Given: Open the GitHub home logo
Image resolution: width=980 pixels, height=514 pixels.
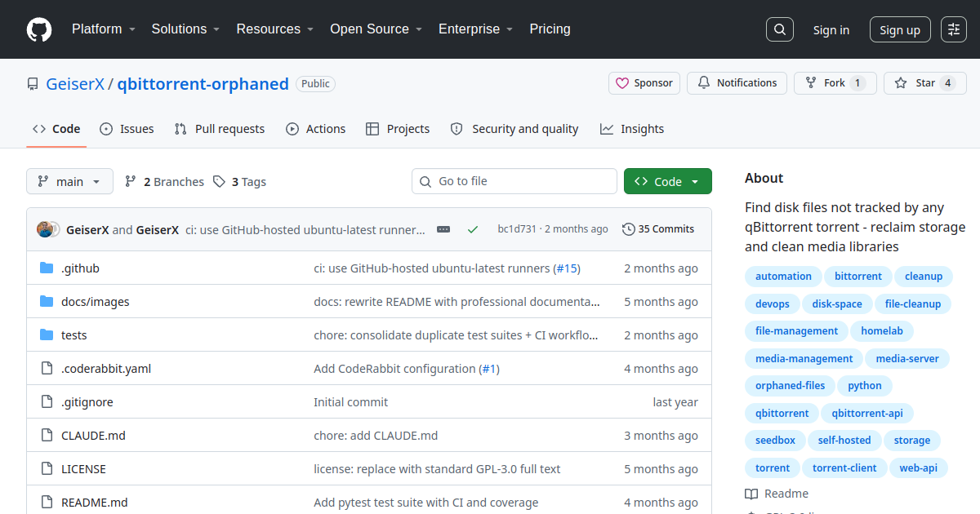Looking at the screenshot, I should [x=39, y=29].
